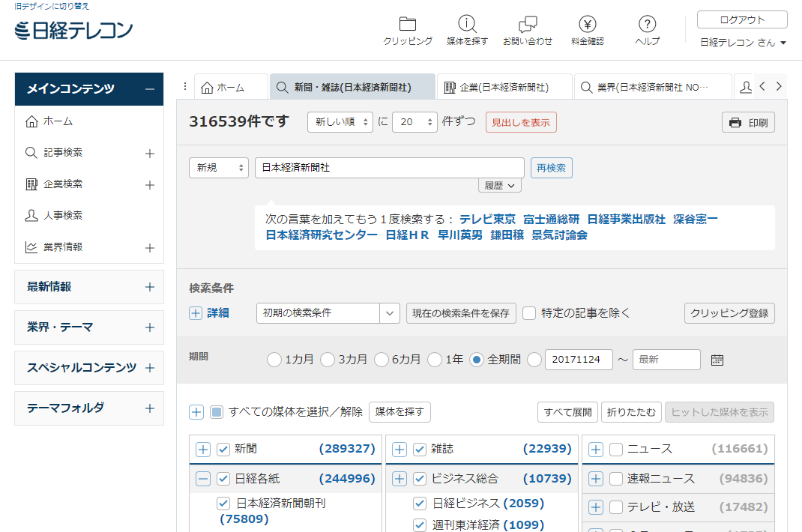Expand the テーマフォルダ section
The image size is (802, 532).
[x=149, y=408]
